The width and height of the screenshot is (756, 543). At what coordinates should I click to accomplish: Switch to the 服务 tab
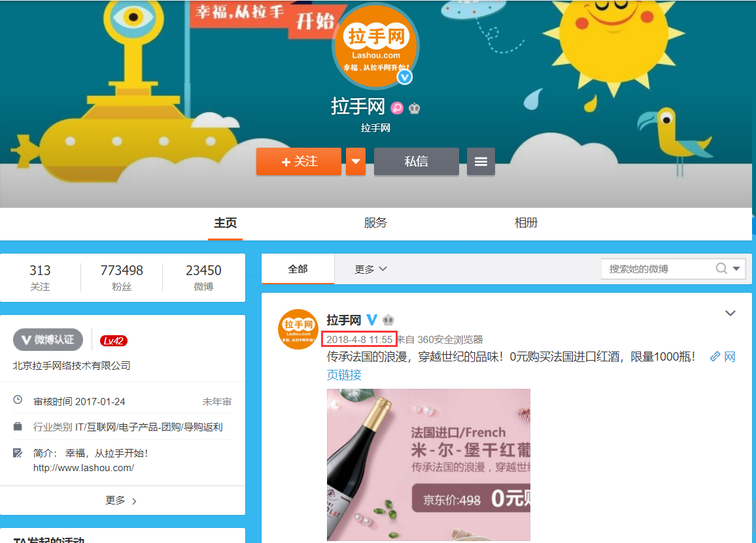pyautogui.click(x=375, y=223)
